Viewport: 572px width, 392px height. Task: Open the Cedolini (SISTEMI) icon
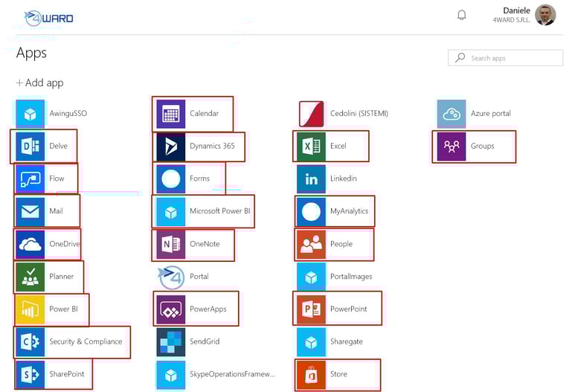click(x=311, y=114)
